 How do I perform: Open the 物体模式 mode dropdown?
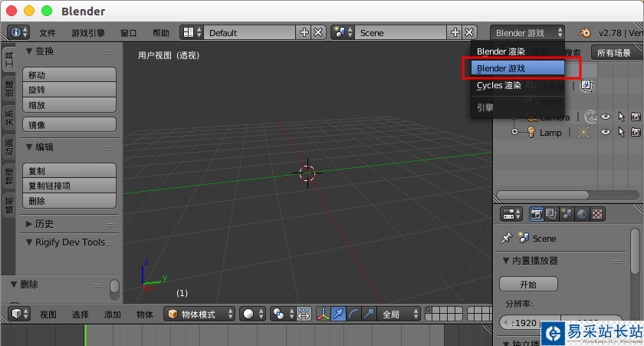coord(199,315)
